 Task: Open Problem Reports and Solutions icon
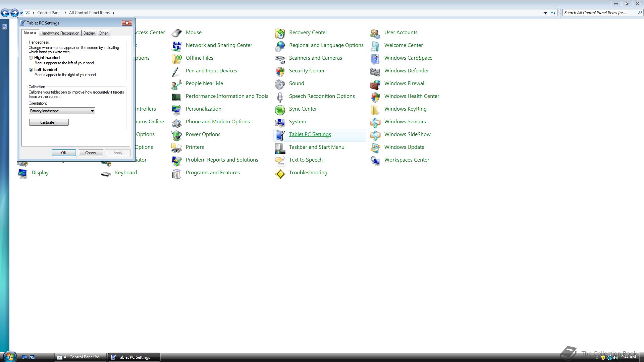click(177, 160)
